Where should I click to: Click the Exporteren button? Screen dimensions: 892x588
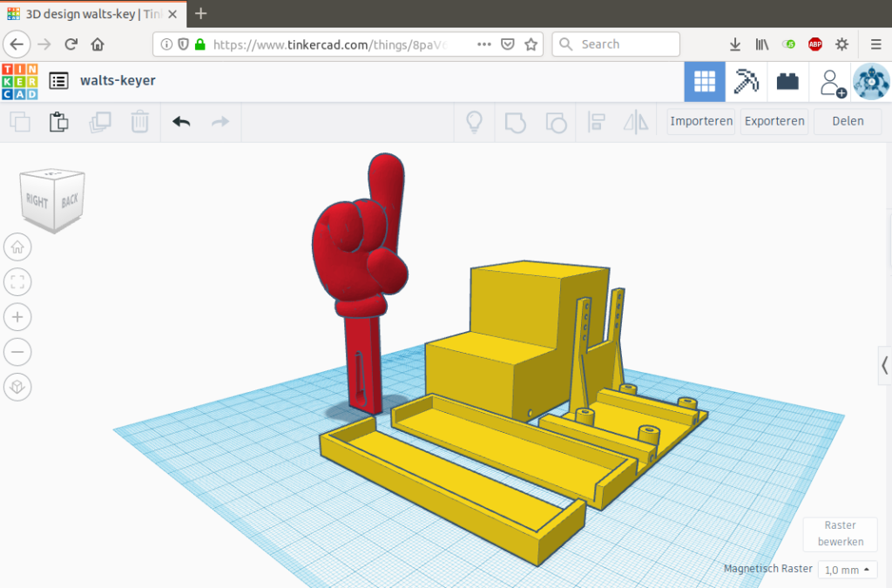pos(774,121)
